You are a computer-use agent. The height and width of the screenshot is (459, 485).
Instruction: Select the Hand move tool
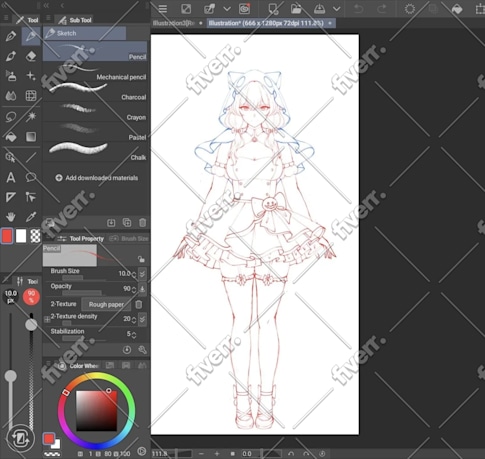coord(11,217)
